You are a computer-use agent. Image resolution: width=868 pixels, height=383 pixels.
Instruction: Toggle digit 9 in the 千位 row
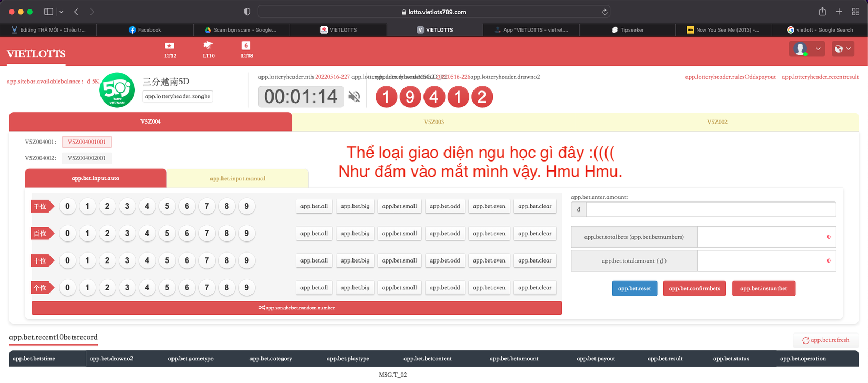click(x=246, y=206)
